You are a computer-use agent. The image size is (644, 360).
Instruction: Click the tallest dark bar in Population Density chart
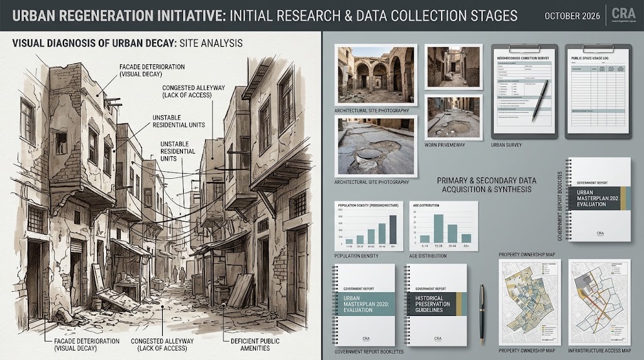[393, 230]
